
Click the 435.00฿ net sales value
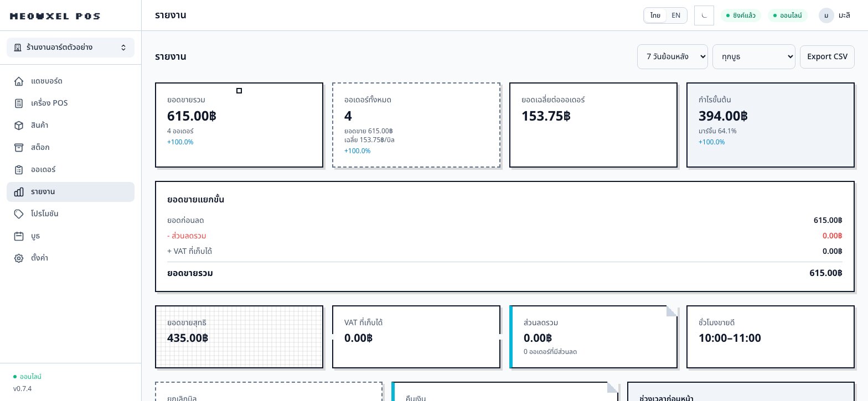click(x=188, y=338)
